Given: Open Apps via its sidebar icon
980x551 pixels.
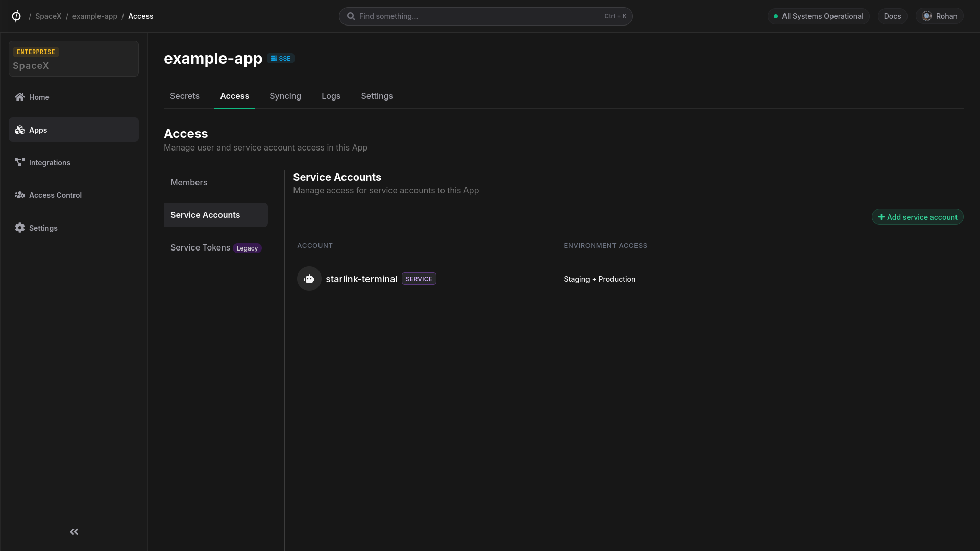Looking at the screenshot, I should pos(19,130).
